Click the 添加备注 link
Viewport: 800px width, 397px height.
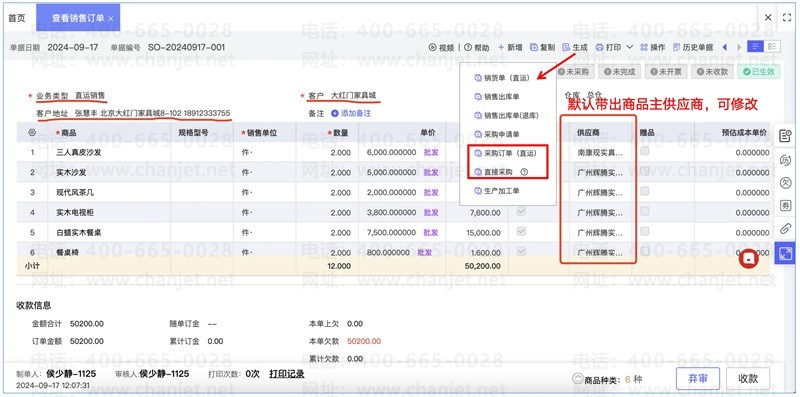[x=351, y=113]
